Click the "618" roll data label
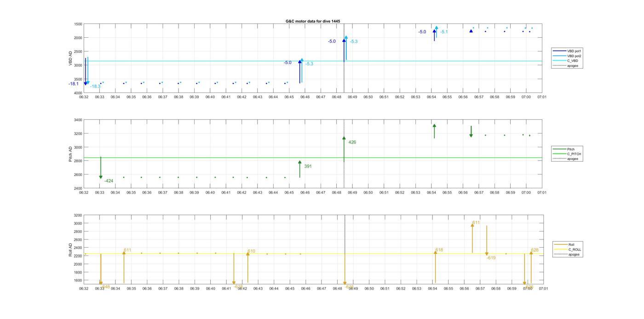 [x=439, y=250]
